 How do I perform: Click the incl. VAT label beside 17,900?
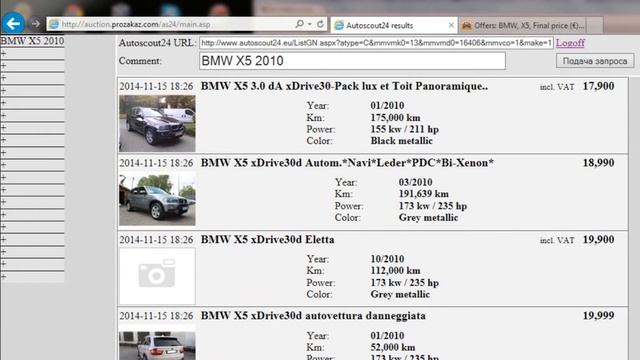(x=557, y=87)
